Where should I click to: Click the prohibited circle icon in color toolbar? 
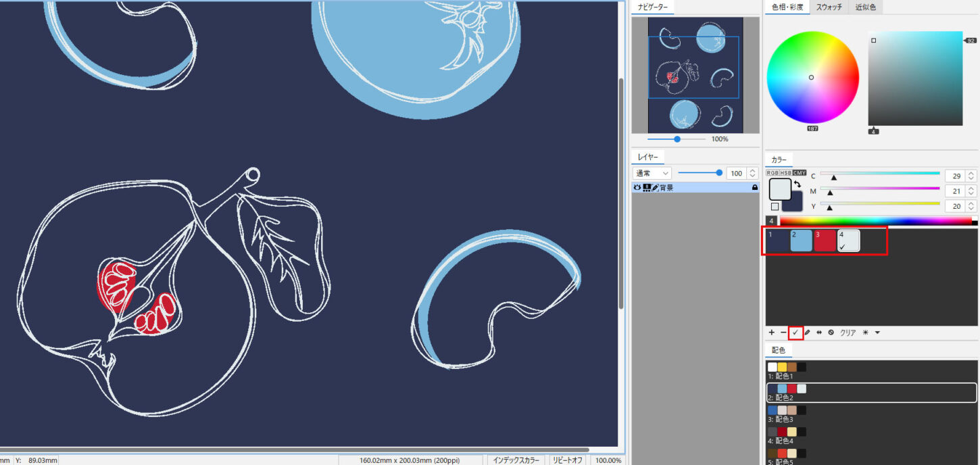831,333
